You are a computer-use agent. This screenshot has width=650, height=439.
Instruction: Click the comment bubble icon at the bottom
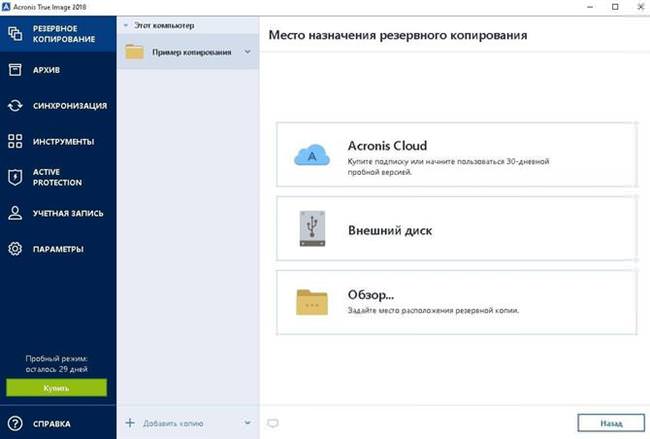272,423
